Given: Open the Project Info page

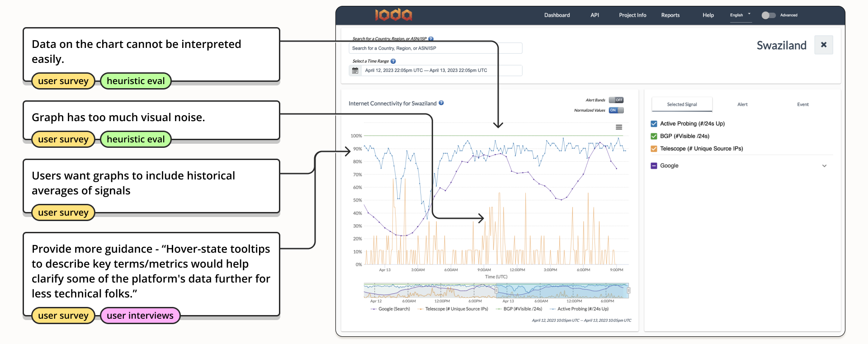Looking at the screenshot, I should pos(632,15).
